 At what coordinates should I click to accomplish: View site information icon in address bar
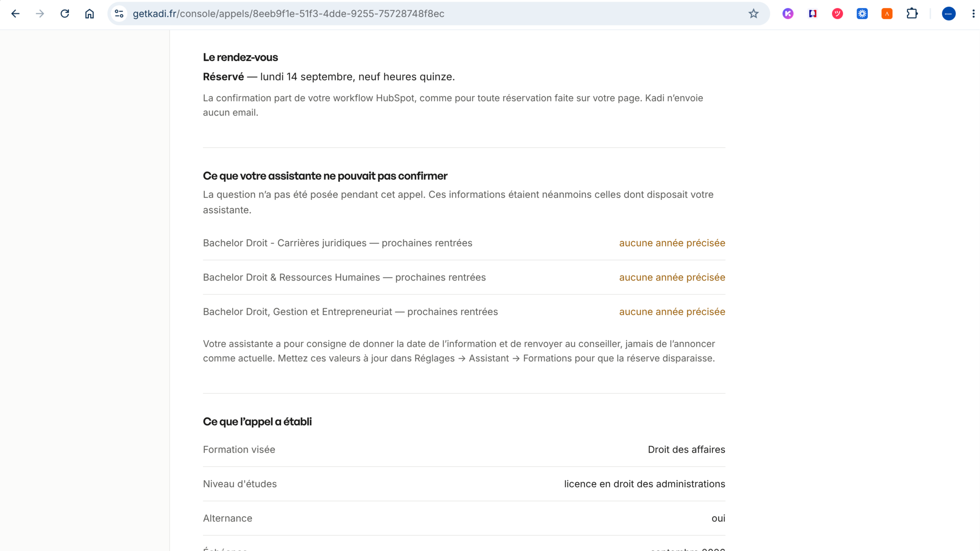[119, 14]
